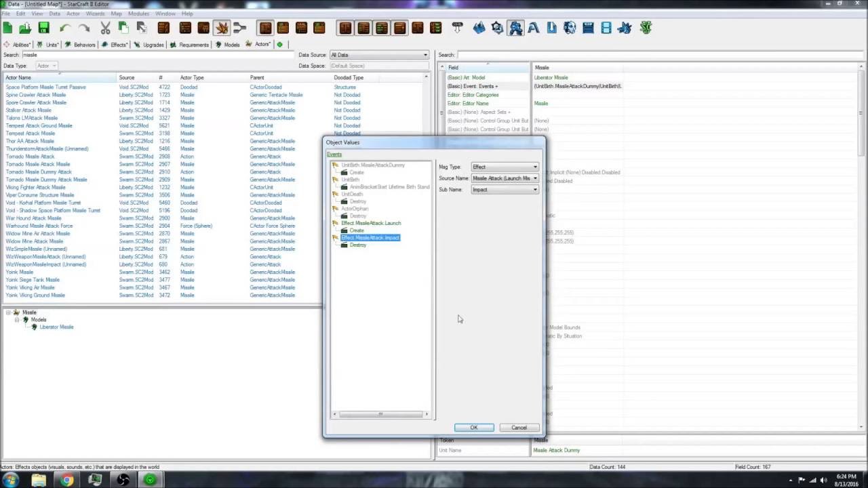Click OK in Object Values dialog

coord(474,428)
